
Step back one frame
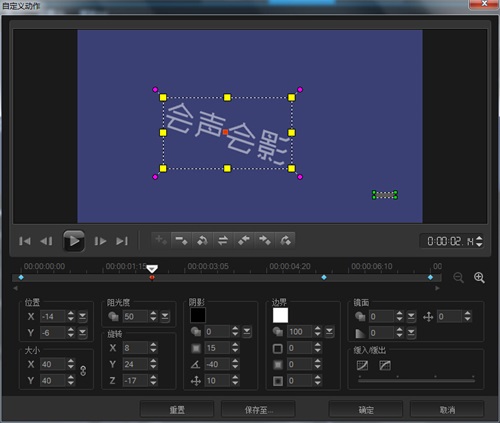[x=46, y=241]
